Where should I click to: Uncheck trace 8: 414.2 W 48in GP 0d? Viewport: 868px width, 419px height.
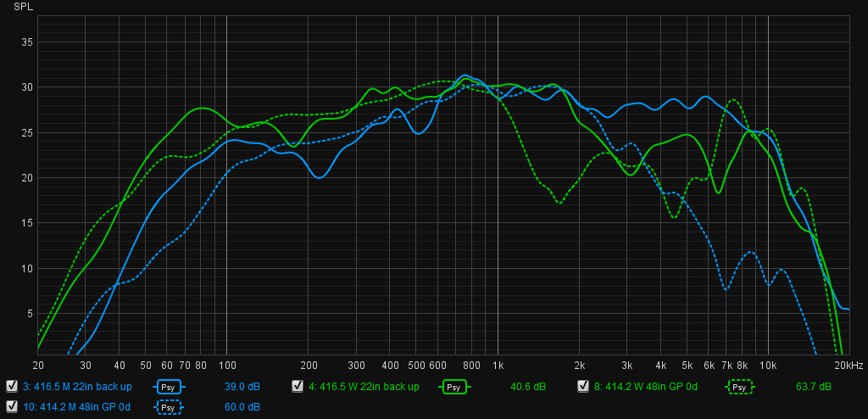click(x=583, y=386)
